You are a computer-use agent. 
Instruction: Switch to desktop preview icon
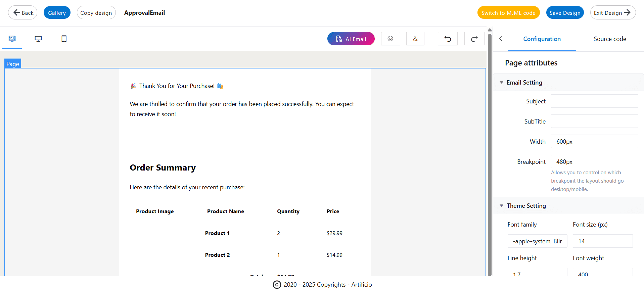click(x=38, y=39)
